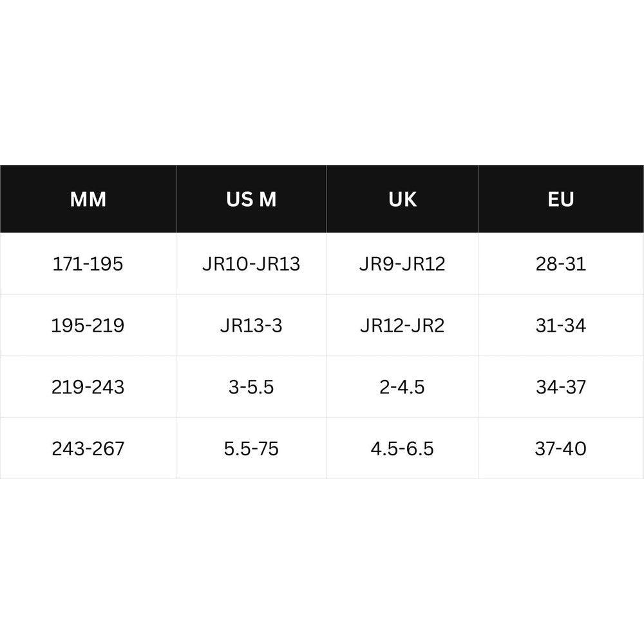Click the JR9-JR12 UK size cell

pos(402,264)
